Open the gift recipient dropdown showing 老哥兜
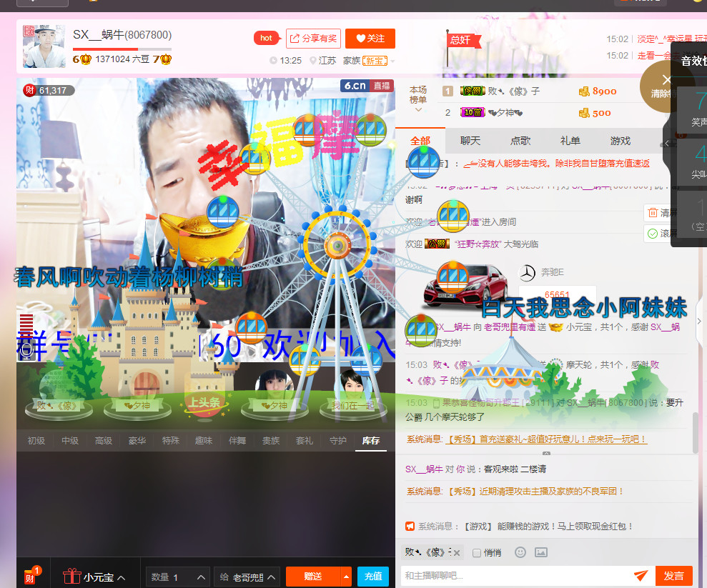The image size is (707, 588). pyautogui.click(x=247, y=575)
